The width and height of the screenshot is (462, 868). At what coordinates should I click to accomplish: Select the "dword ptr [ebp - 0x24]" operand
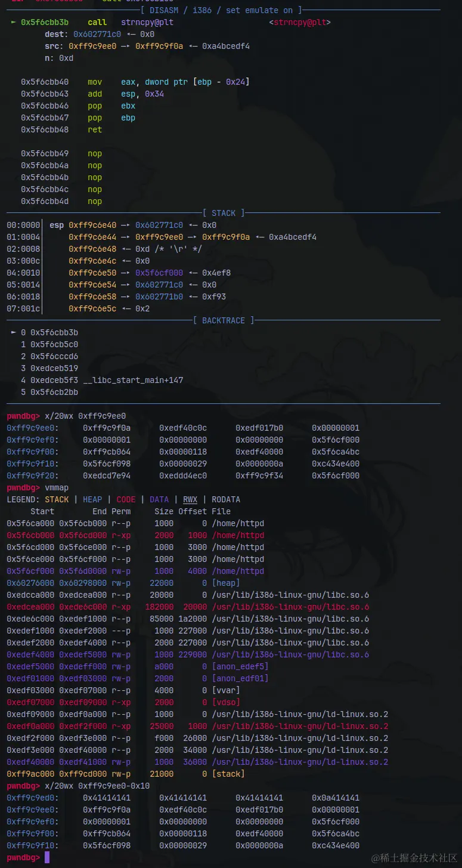click(x=197, y=82)
